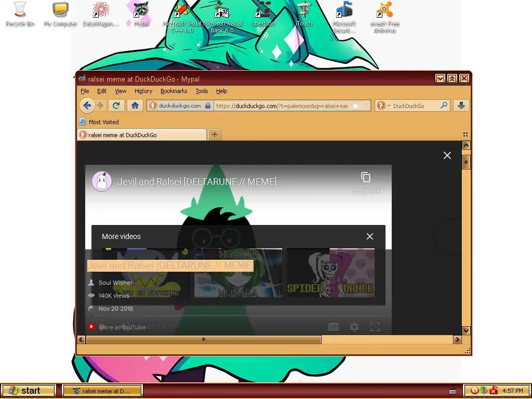532x399 pixels.
Task: Open the Spider Dance video thumbnail
Action: (x=331, y=273)
